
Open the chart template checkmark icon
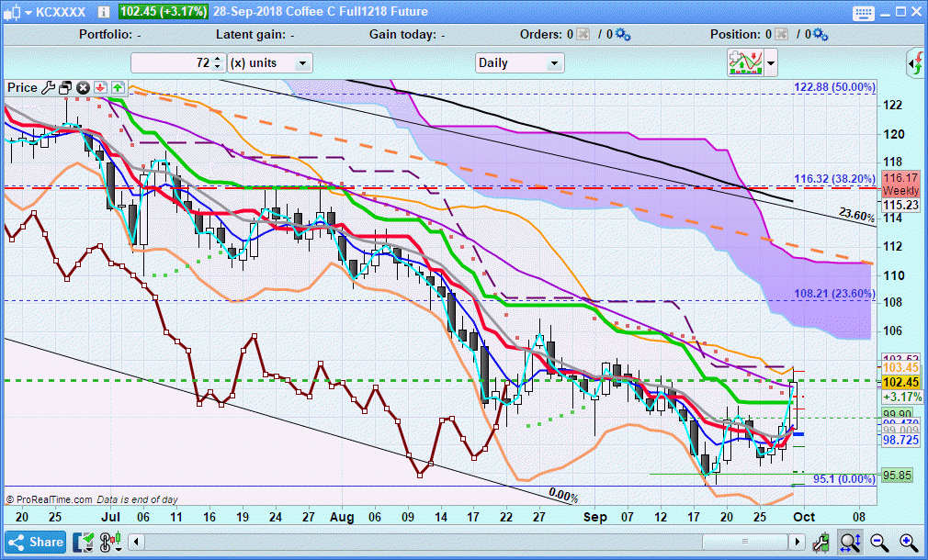coord(84,542)
